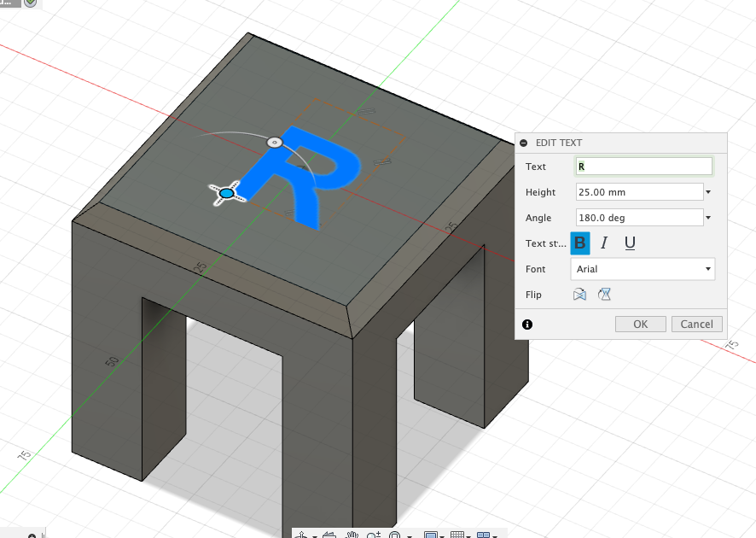
Task: Click the rotation handle on the arc
Action: (275, 143)
